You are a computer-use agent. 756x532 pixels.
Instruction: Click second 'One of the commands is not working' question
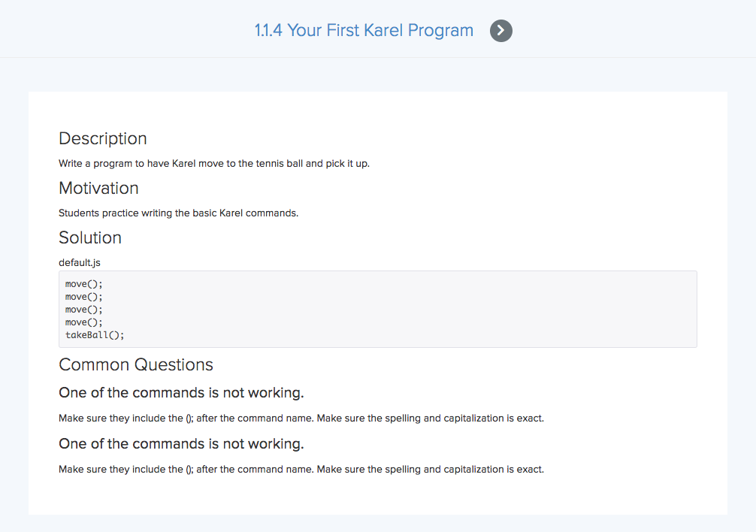181,444
